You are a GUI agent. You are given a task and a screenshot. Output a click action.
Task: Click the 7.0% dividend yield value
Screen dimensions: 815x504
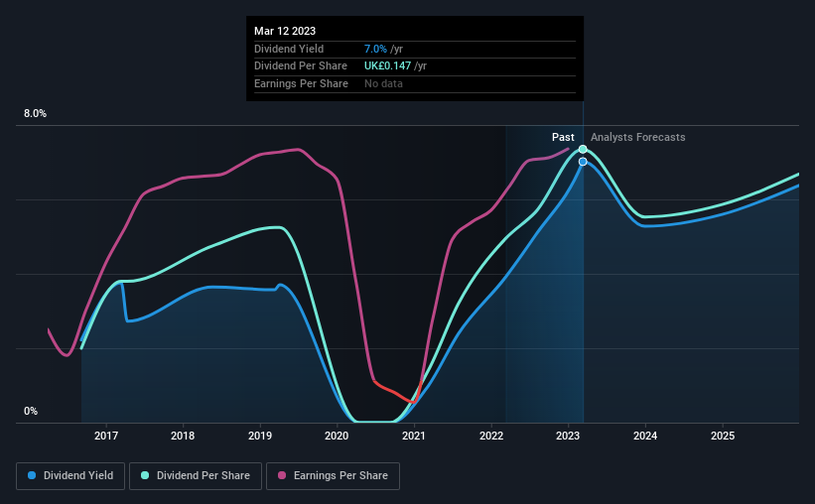[x=375, y=49]
